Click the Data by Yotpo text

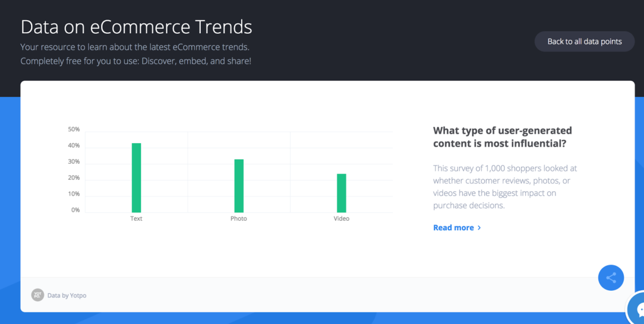[67, 296]
